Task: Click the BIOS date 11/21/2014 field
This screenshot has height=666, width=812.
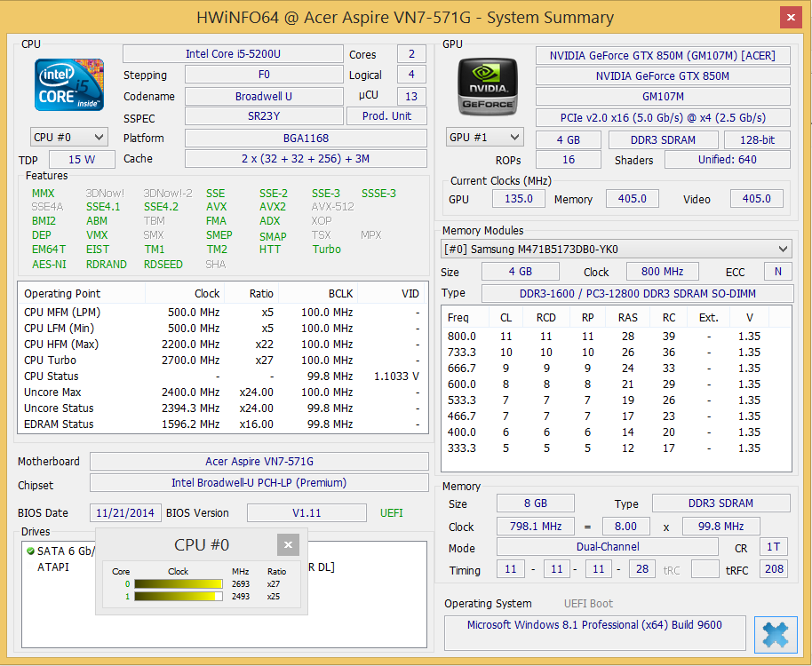Action: 125,513
